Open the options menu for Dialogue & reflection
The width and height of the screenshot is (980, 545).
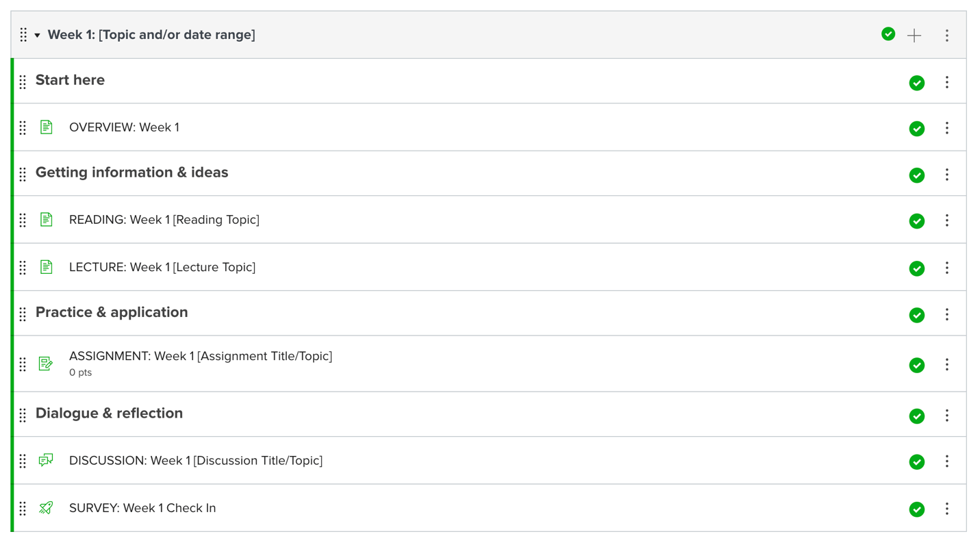click(947, 416)
